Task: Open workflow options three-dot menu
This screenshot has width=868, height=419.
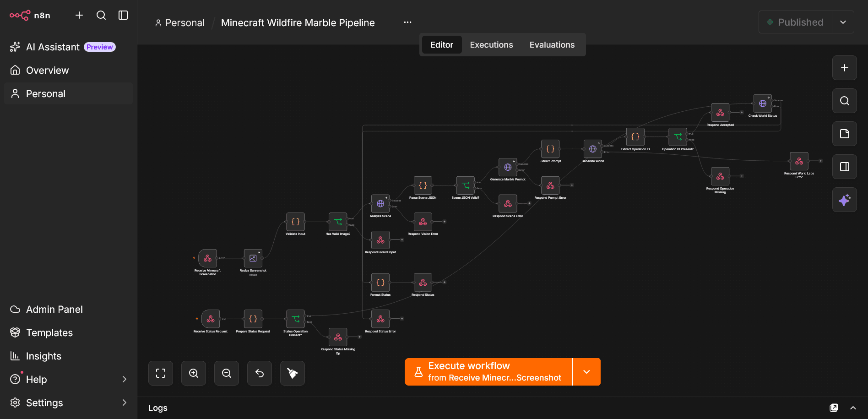Action: 407,22
